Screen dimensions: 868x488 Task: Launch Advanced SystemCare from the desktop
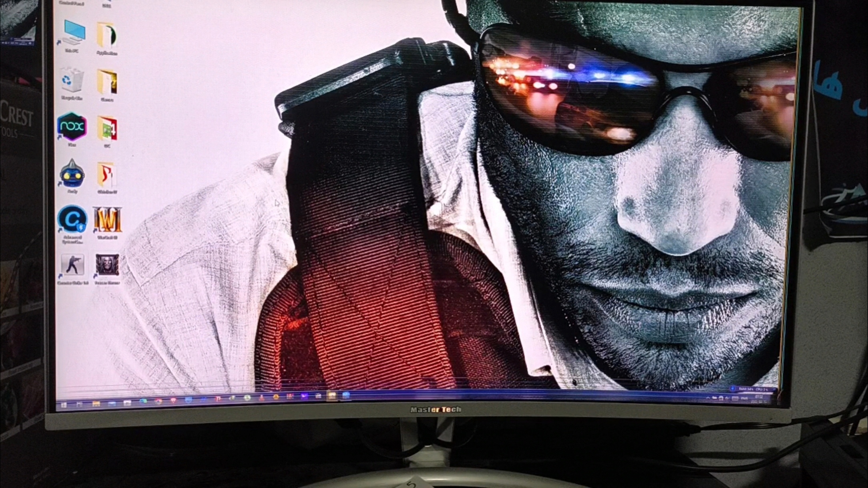(x=72, y=224)
